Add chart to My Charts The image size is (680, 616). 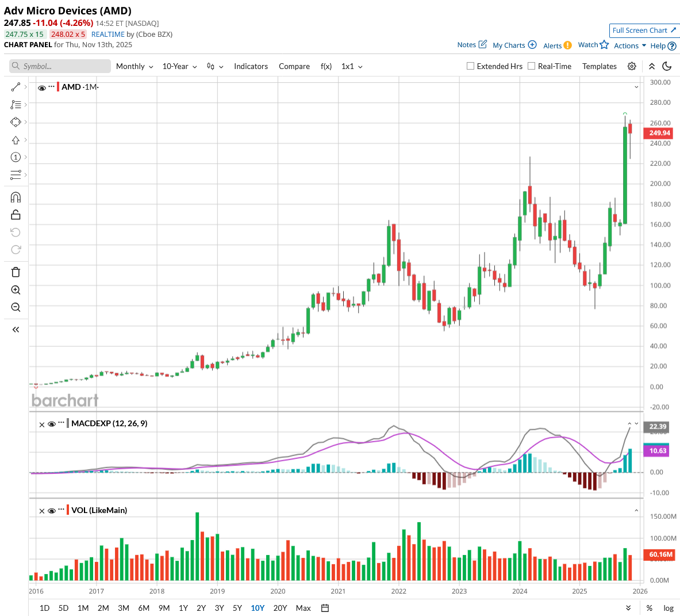532,45
